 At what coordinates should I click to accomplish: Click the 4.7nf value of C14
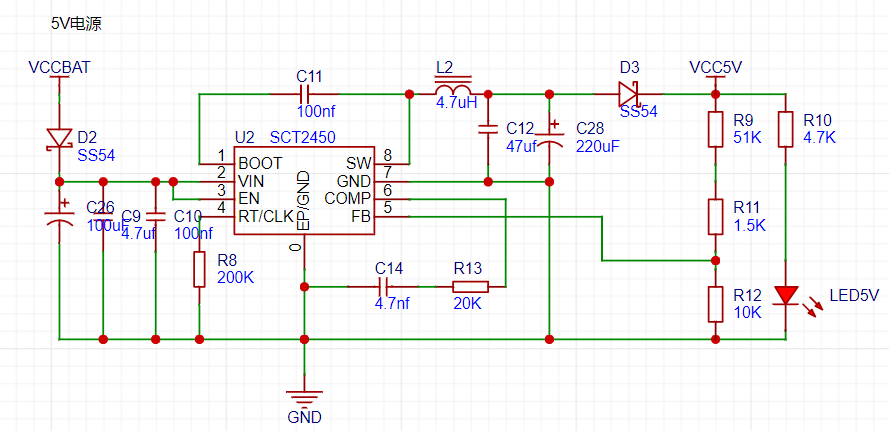point(392,303)
